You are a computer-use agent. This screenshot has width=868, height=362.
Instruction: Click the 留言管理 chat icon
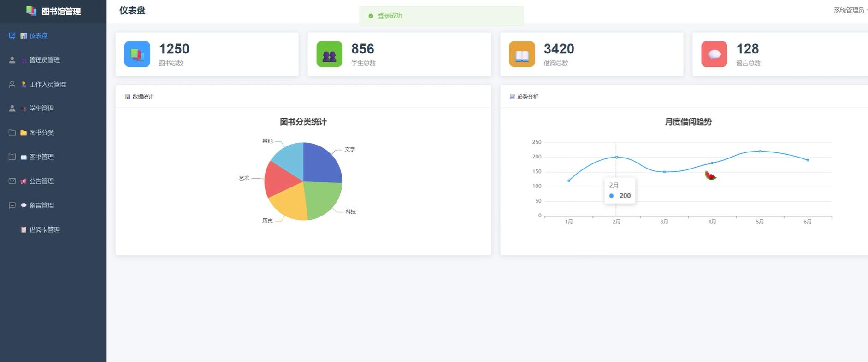point(12,205)
